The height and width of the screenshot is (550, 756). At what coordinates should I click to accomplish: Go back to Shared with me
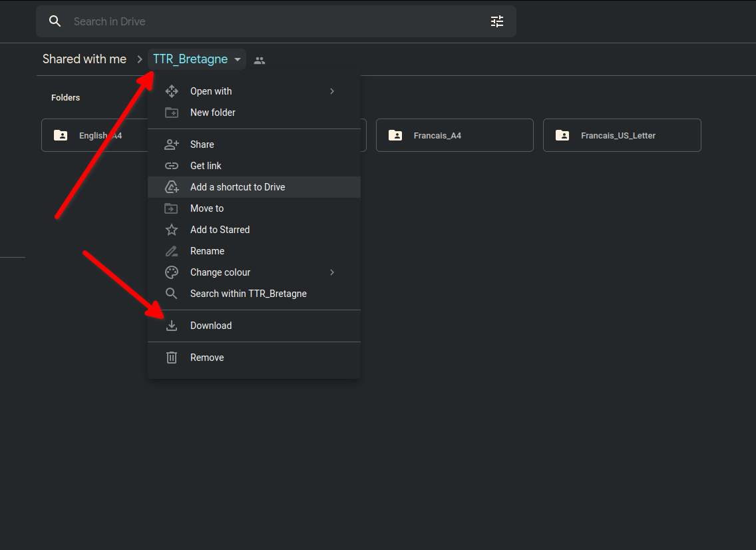(85, 59)
